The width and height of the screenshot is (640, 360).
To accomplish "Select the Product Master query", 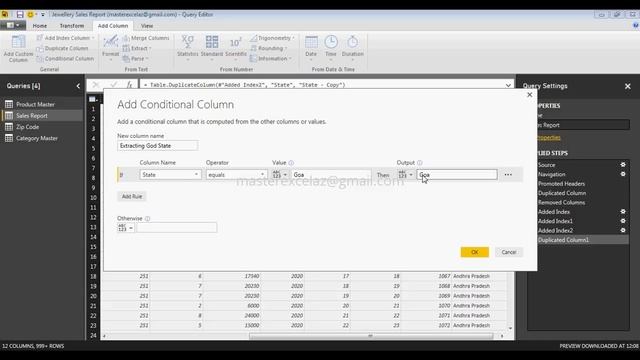I will (x=35, y=104).
